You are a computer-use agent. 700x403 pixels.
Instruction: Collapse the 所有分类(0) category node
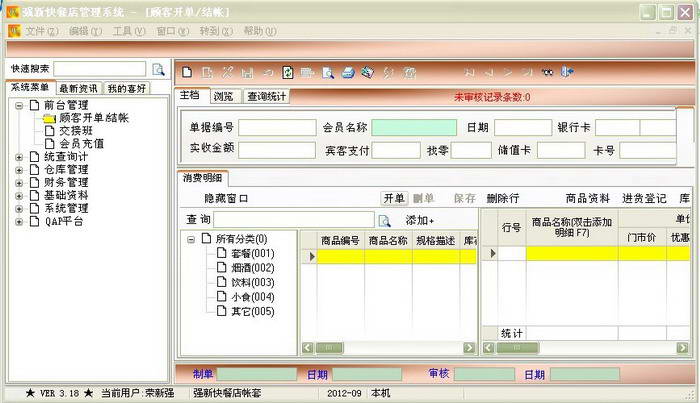pyautogui.click(x=191, y=239)
